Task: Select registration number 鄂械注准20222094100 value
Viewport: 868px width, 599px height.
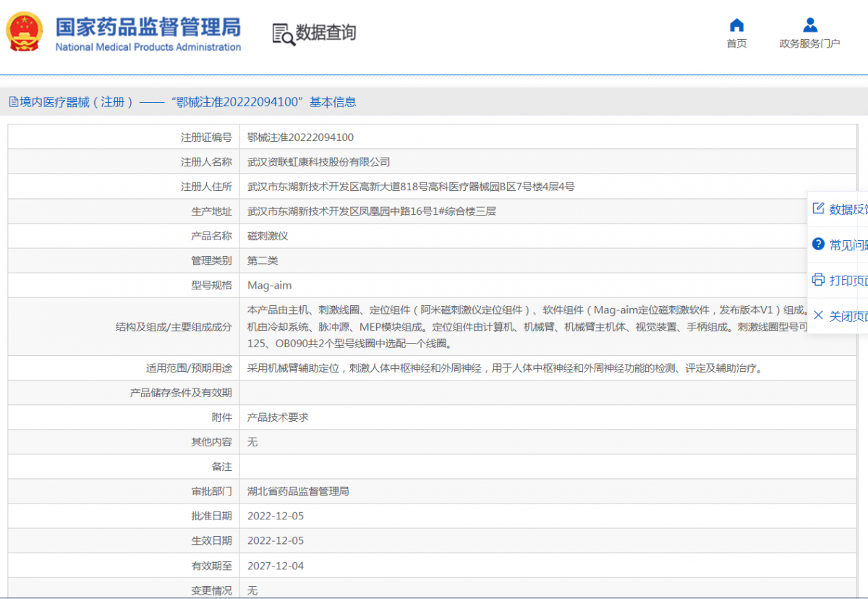Action: coord(300,137)
